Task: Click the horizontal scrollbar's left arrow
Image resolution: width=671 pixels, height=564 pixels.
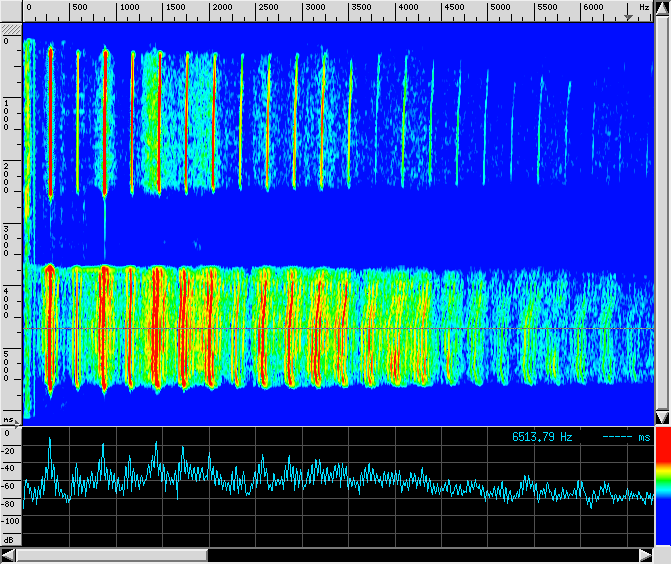Action: pyautogui.click(x=8, y=555)
